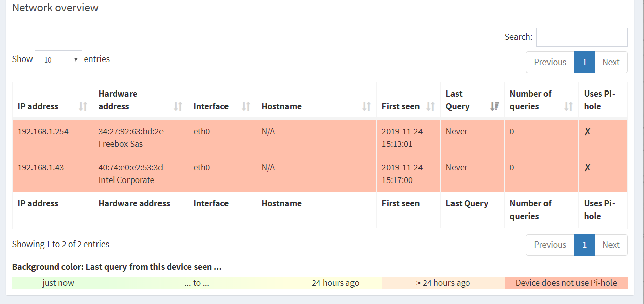Viewport: 644px width, 304px height.
Task: Click Next in top pagination
Action: (611, 62)
